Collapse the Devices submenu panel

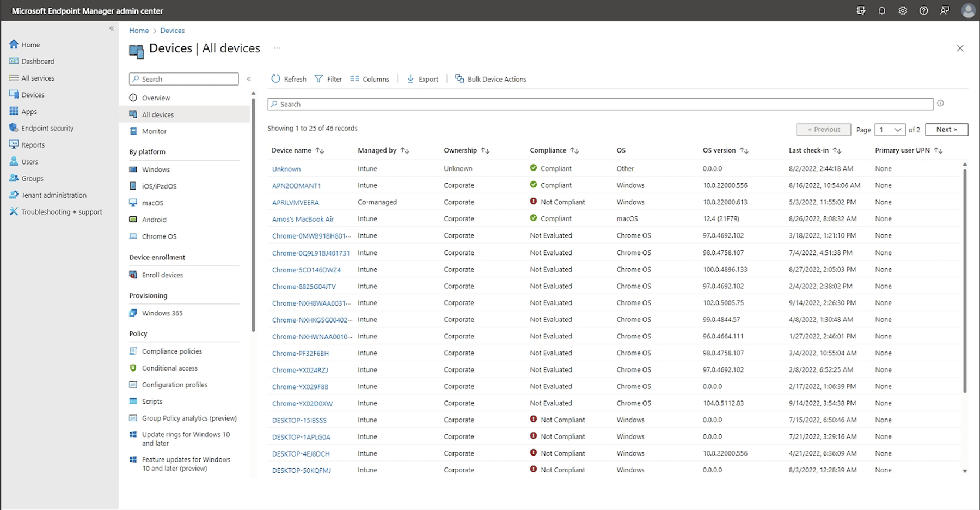tap(249, 79)
